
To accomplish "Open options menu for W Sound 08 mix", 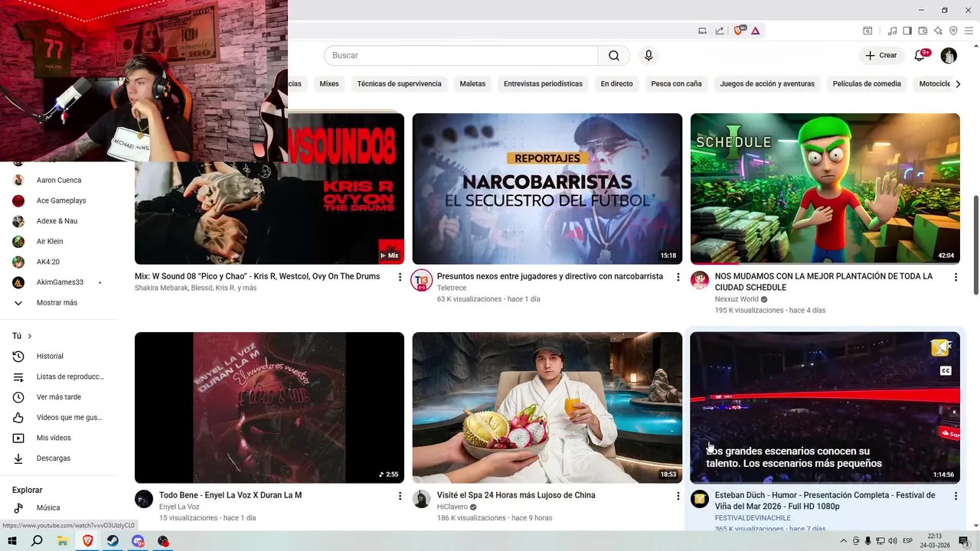I will click(400, 277).
